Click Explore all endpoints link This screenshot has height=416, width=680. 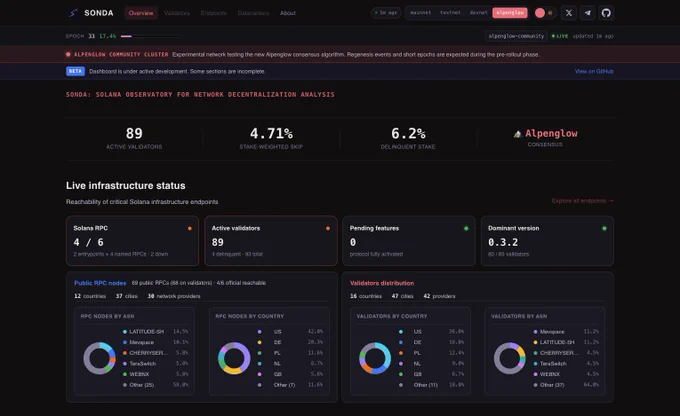tap(582, 201)
